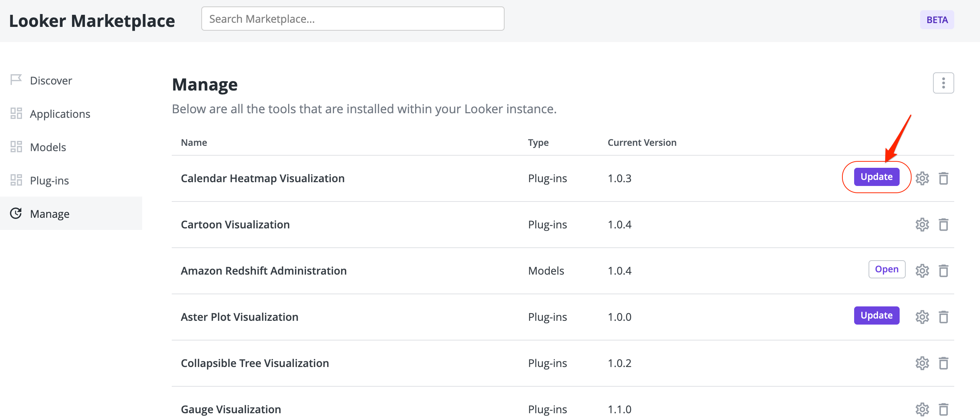Open settings gear for Gauge Visualization
The width and height of the screenshot is (980, 417).
922,409
